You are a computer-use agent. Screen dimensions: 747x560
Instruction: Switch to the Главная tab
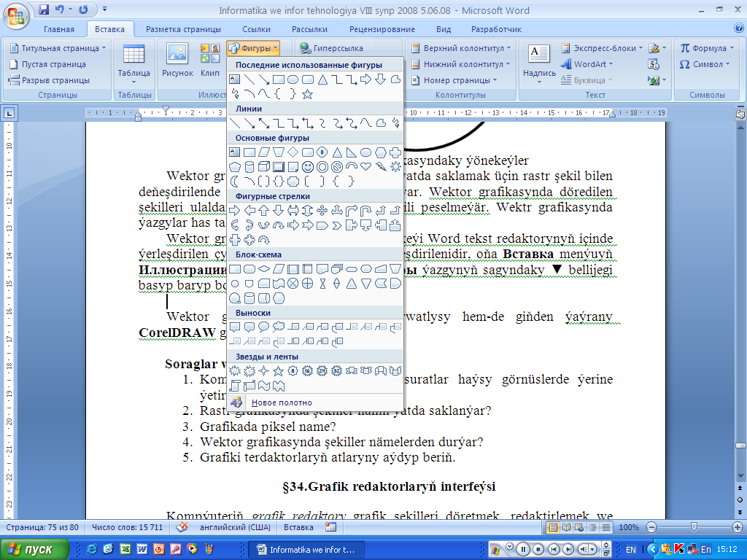(x=59, y=29)
